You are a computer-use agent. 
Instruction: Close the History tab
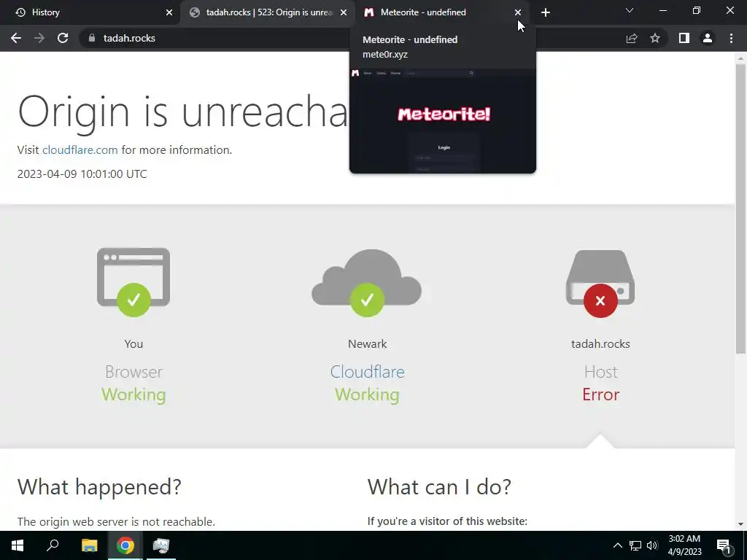[x=169, y=12]
